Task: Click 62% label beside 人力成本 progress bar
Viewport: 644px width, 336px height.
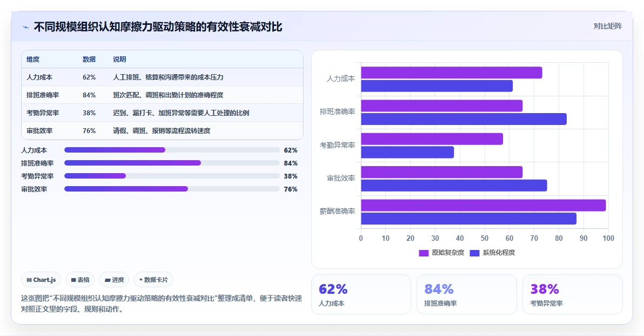Action: click(290, 150)
